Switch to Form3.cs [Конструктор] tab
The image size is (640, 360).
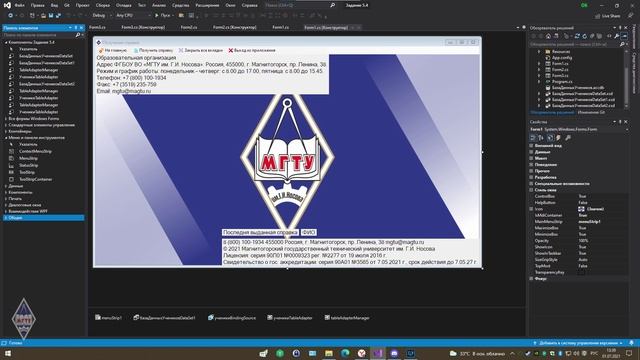pyautogui.click(x=143, y=27)
